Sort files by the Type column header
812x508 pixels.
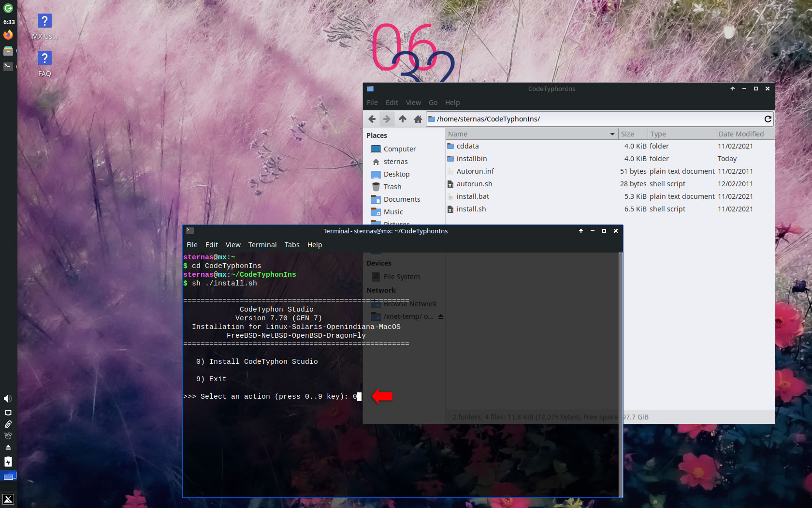click(682, 134)
